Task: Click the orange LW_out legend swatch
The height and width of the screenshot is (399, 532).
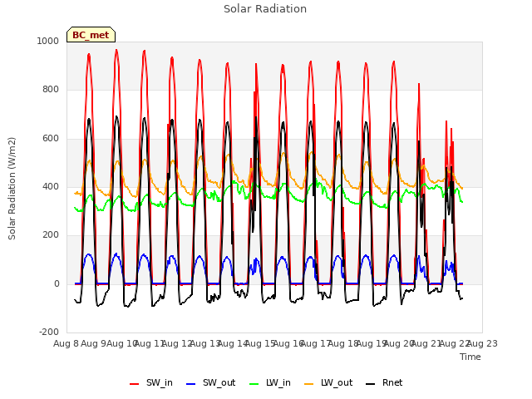Action: click(309, 384)
